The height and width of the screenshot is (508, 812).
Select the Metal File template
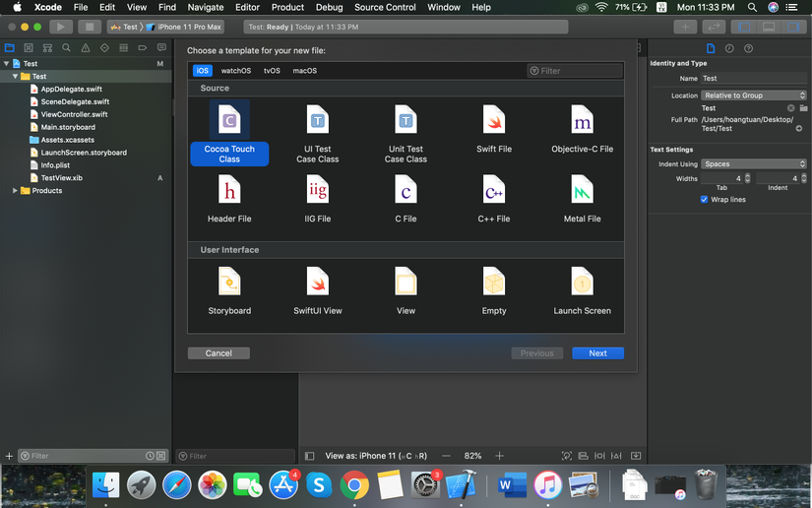tap(582, 190)
